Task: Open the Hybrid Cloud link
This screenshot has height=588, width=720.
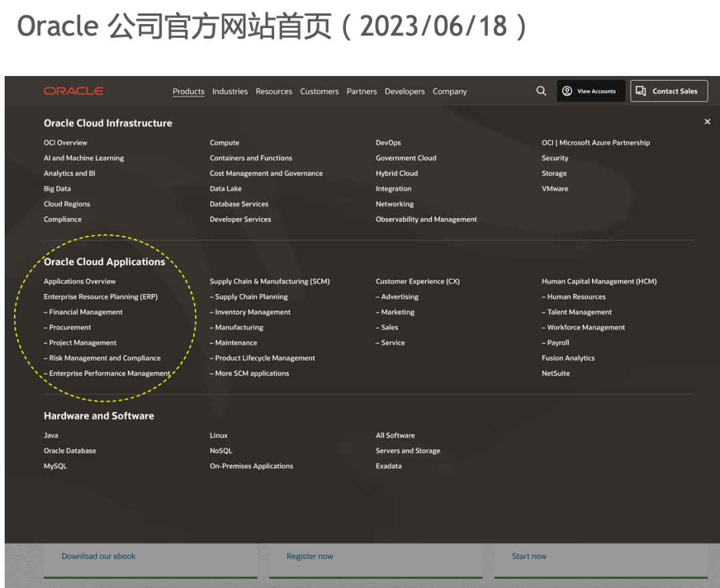Action: tap(397, 173)
